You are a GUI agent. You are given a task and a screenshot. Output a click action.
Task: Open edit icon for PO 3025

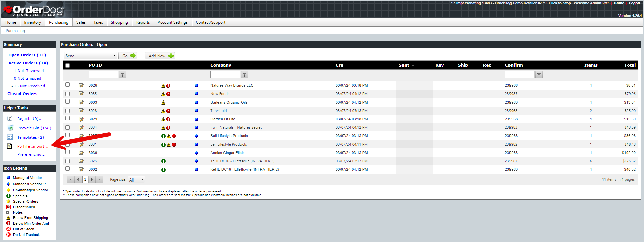(81, 161)
